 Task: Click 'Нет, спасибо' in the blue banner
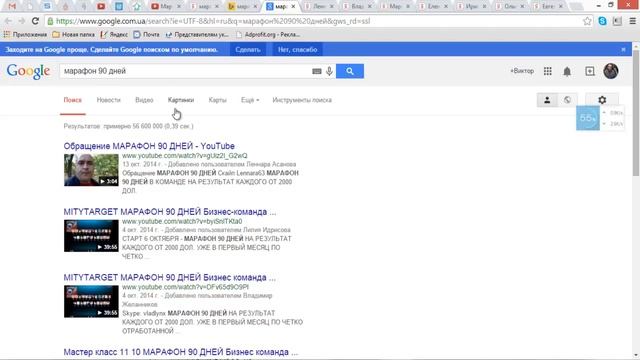[x=298, y=49]
